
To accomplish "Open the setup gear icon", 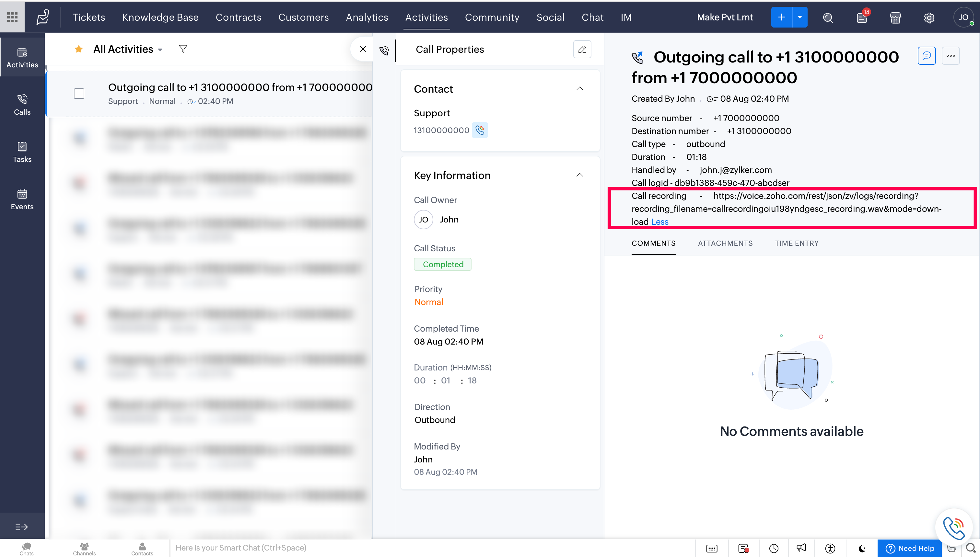I will pyautogui.click(x=929, y=17).
